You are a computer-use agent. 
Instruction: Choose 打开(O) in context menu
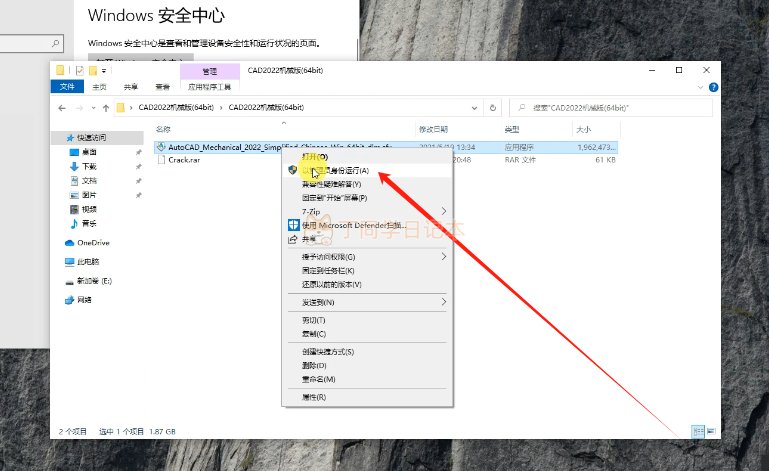pyautogui.click(x=367, y=157)
